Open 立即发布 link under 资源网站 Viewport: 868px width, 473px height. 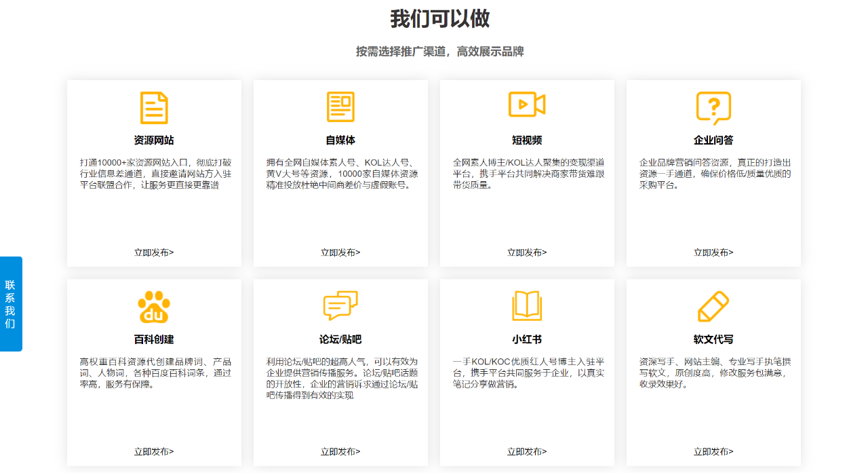(154, 252)
